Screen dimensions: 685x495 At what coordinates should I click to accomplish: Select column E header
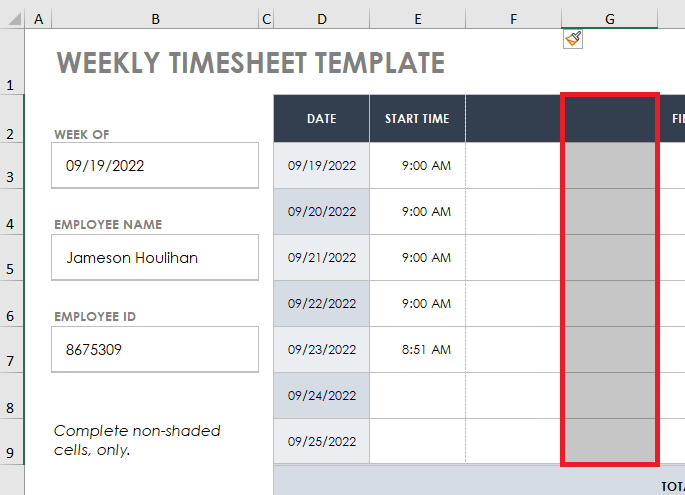click(x=418, y=19)
